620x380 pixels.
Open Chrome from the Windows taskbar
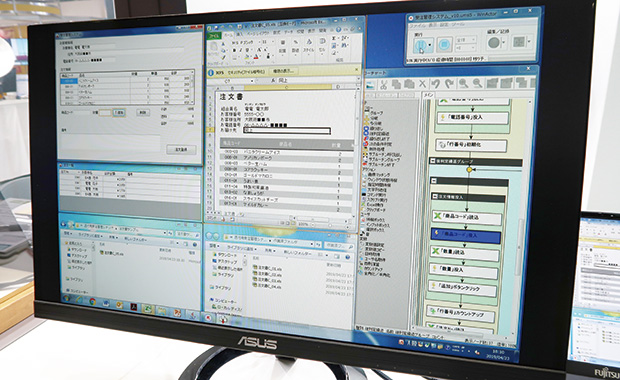tap(93, 302)
